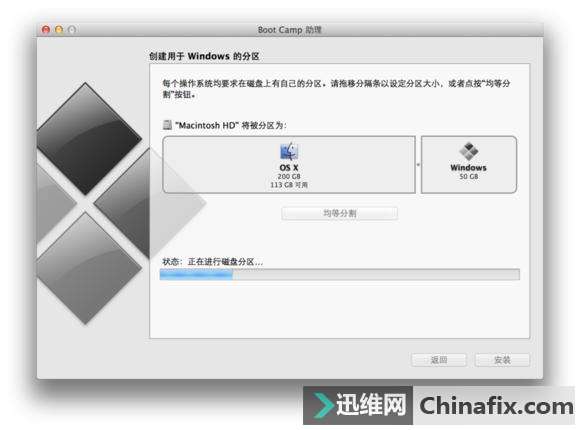Viewport: 580px width, 430px height.
Task: Click the Macintosh HD disk icon
Action: [x=168, y=125]
